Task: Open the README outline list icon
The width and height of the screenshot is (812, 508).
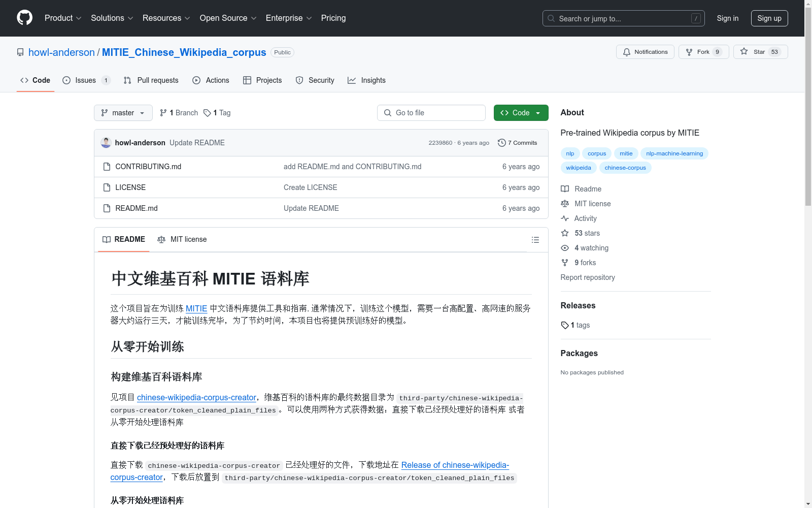Action: [535, 240]
